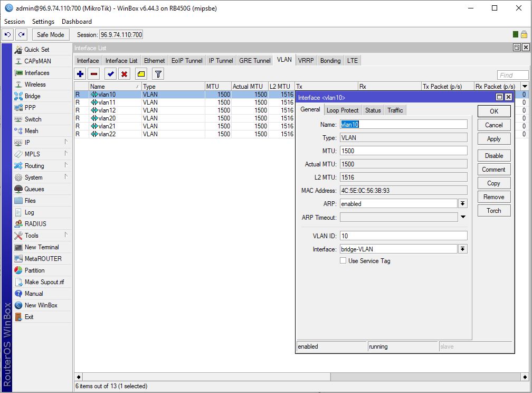The height and width of the screenshot is (393, 532).
Task: Click Make Supout.rif
Action: tap(44, 282)
